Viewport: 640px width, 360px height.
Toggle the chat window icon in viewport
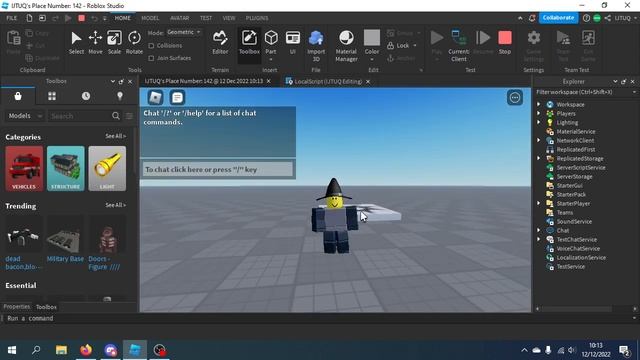coord(177,98)
